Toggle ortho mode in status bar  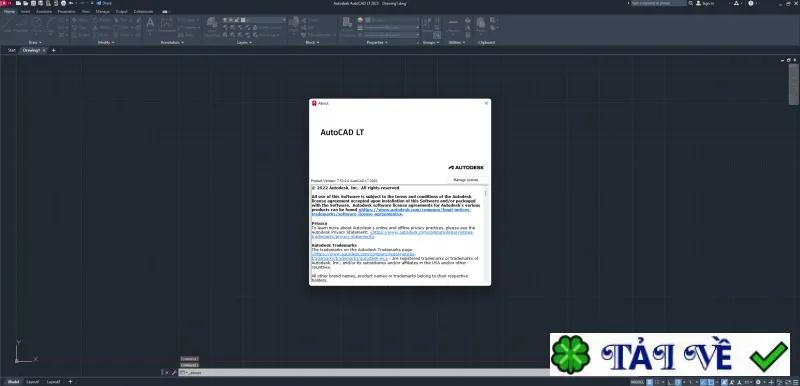point(670,382)
